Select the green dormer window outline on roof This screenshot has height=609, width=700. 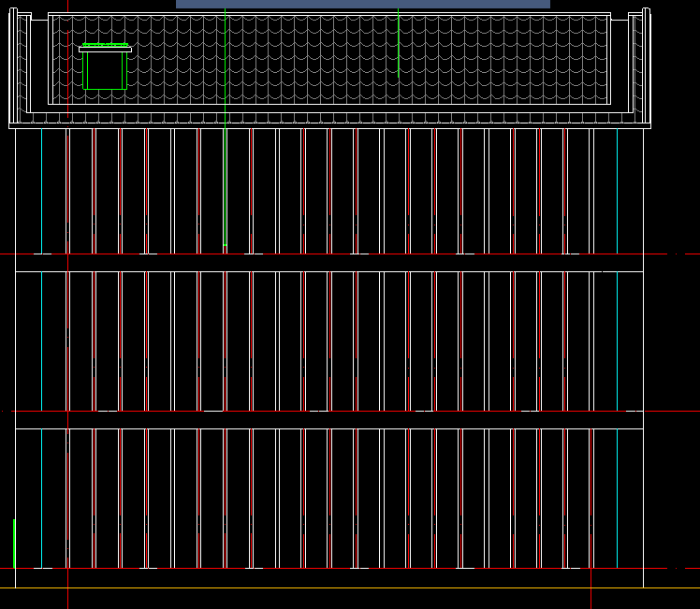click(105, 67)
